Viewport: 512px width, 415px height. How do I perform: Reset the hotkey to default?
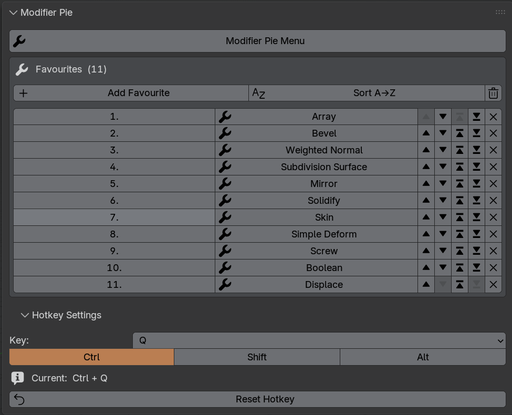pyautogui.click(x=257, y=399)
